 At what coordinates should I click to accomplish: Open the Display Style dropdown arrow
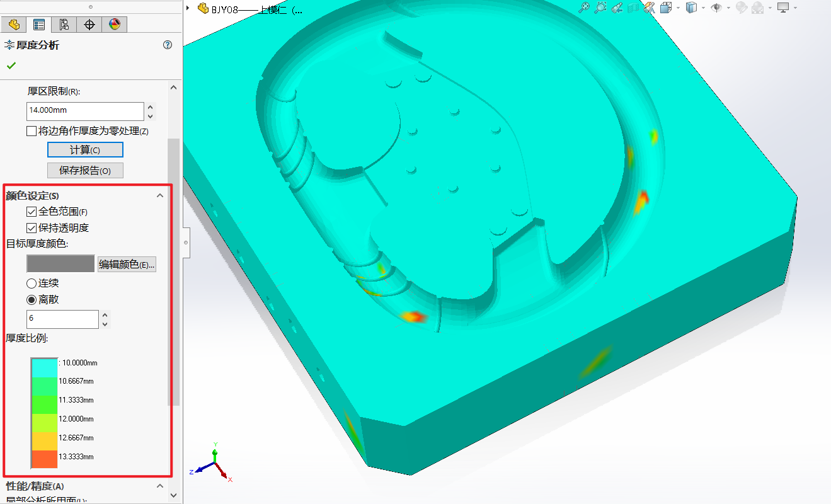tap(703, 8)
